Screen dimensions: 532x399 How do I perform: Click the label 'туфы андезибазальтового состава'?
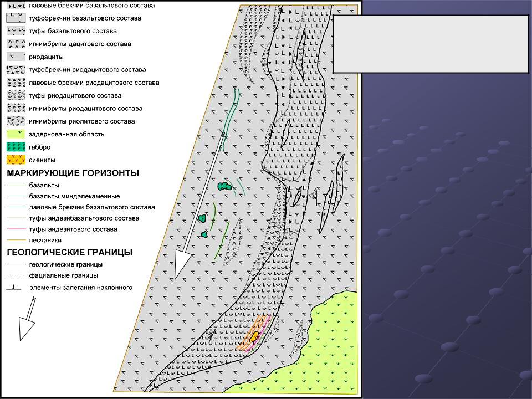(x=84, y=218)
